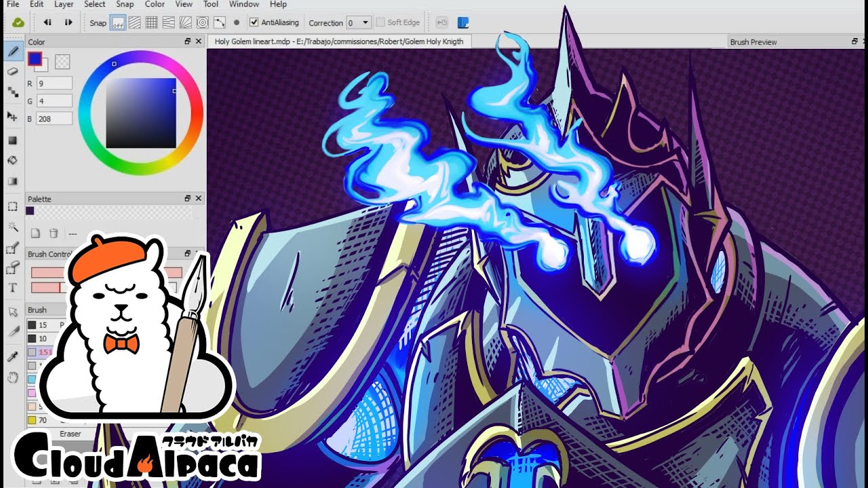Select the dark purple palette swatch
This screenshot has height=488, width=868.
(30, 211)
